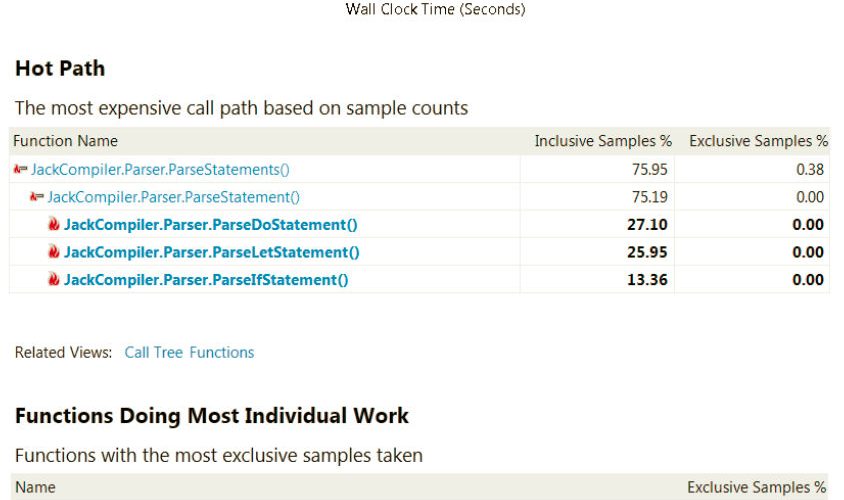Click the Function Name column header
This screenshot has width=844, height=500.
pos(65,141)
